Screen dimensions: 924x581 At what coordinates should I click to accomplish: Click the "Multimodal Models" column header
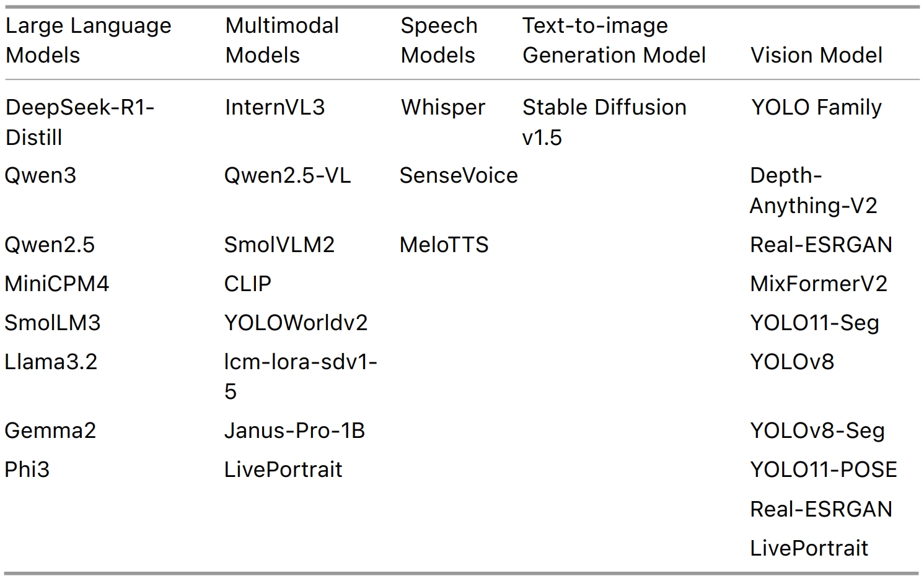point(281,40)
